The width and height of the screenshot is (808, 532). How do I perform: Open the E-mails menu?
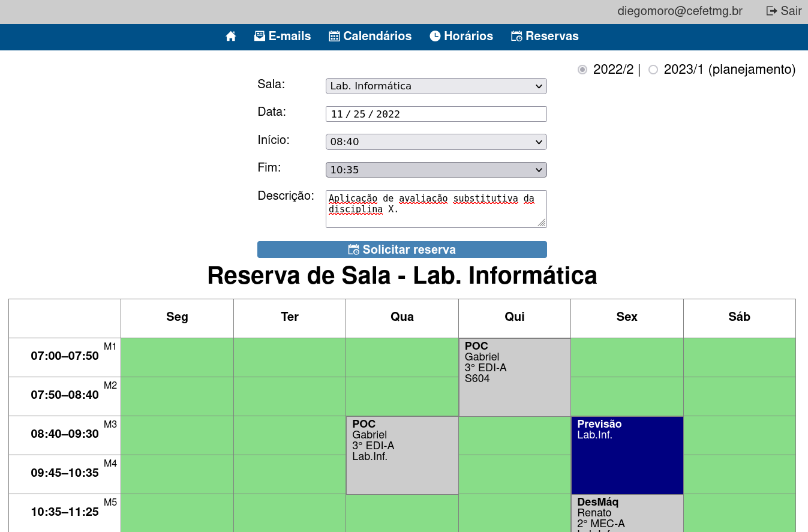tap(283, 36)
